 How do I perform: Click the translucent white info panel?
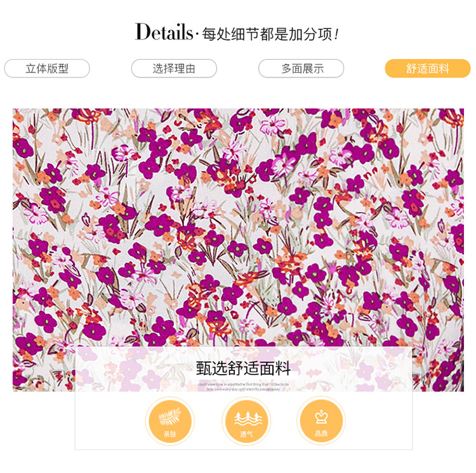244,398
